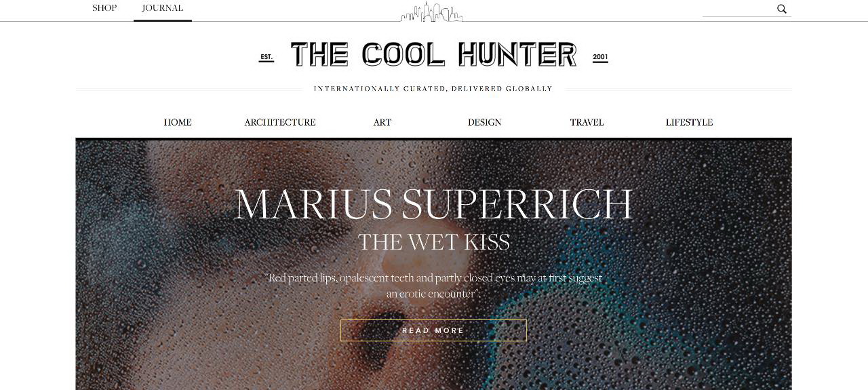
Task: Open the Shop tab
Action: (x=104, y=8)
